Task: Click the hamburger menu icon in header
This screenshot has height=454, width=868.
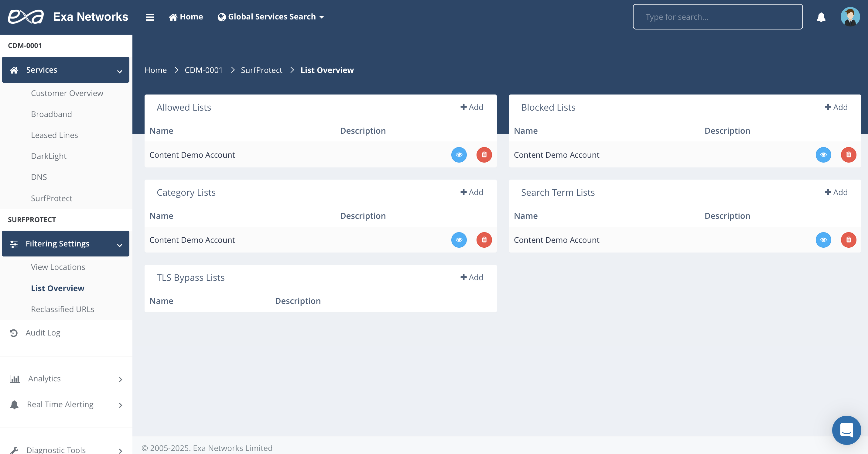Action: [150, 17]
